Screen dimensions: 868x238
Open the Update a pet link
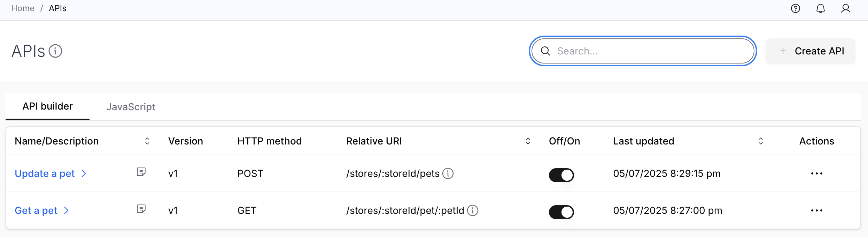(x=45, y=173)
